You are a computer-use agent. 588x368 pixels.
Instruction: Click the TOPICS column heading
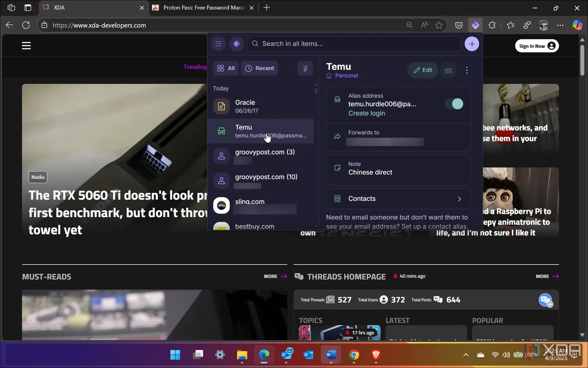click(x=311, y=321)
